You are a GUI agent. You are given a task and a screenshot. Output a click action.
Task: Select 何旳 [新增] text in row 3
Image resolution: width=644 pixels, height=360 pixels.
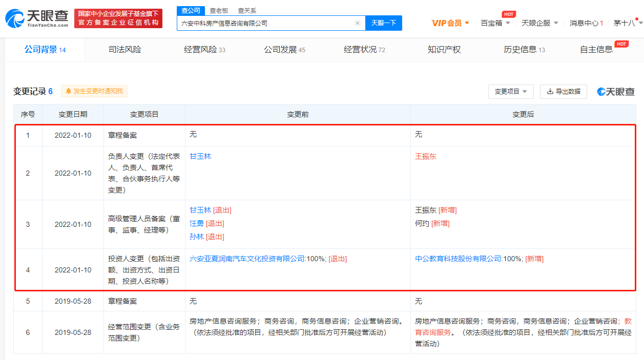coord(432,223)
